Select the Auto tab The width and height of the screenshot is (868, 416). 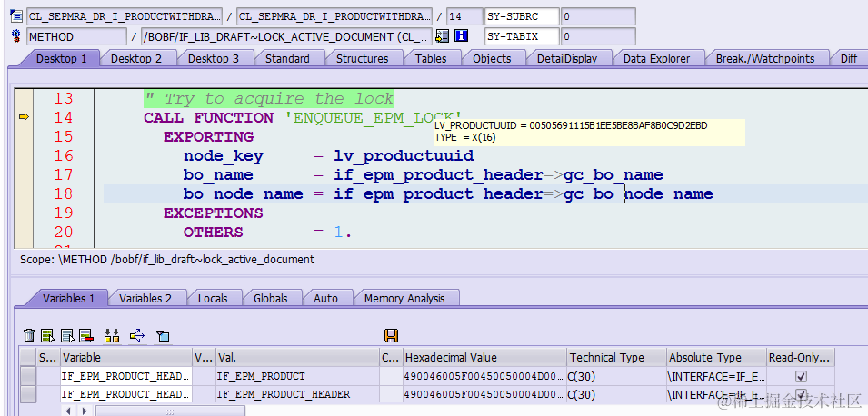point(325,298)
